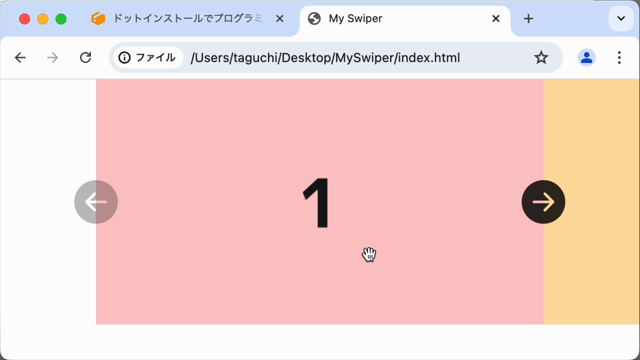
Task: Click the yellow macOS minimize button
Action: pos(43,19)
